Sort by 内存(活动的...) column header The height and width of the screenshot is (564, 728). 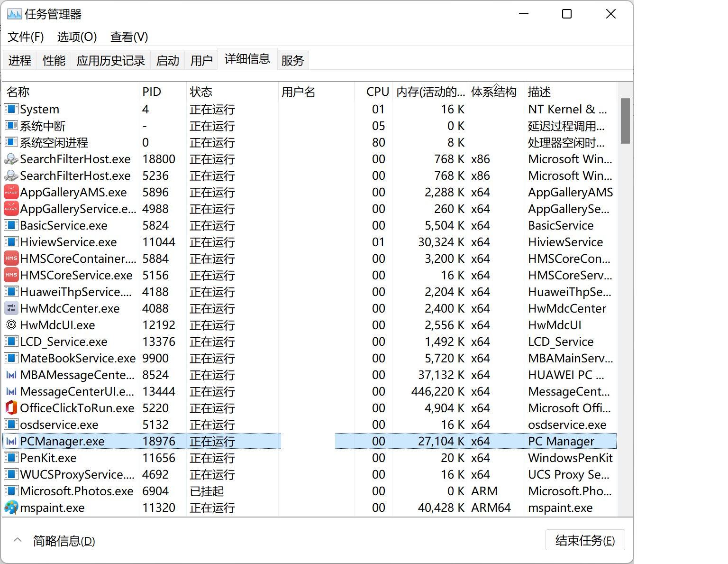[x=430, y=92]
